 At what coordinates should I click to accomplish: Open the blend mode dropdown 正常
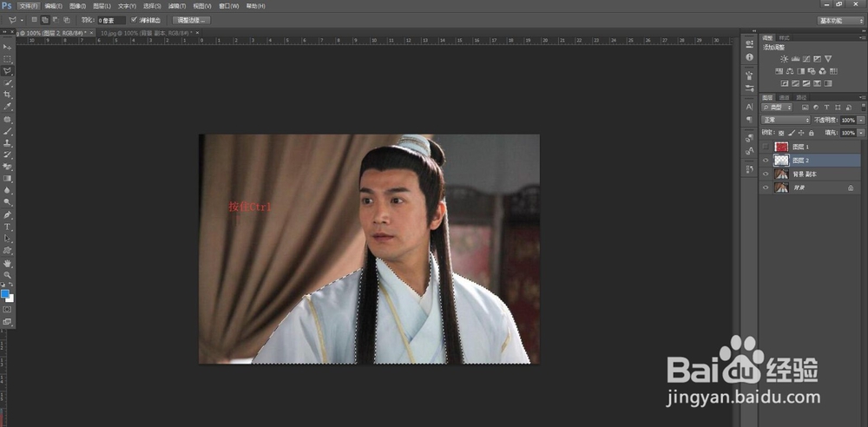point(786,120)
